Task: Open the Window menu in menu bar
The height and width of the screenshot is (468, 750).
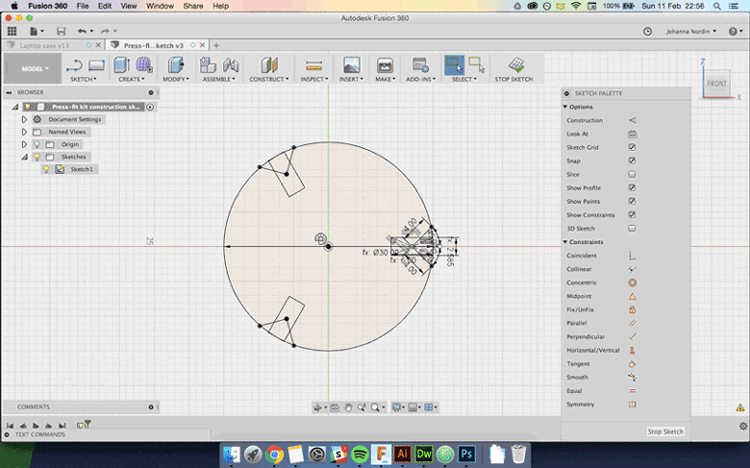Action: (159, 6)
